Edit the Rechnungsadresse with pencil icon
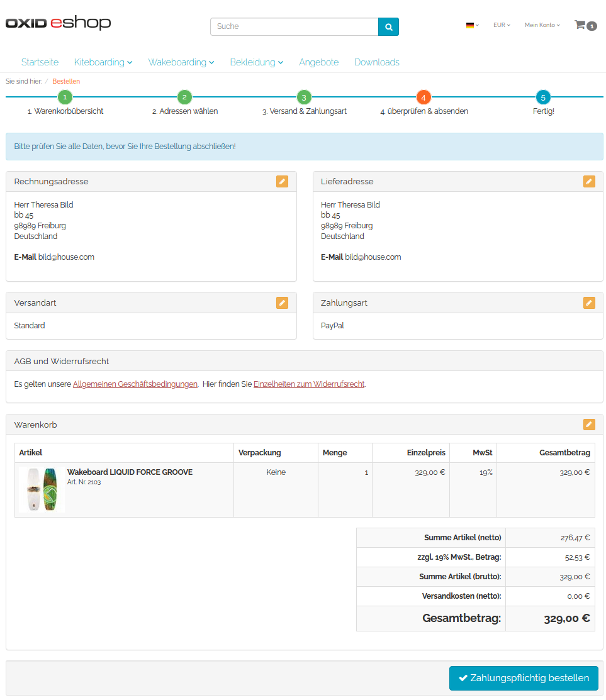 [282, 182]
